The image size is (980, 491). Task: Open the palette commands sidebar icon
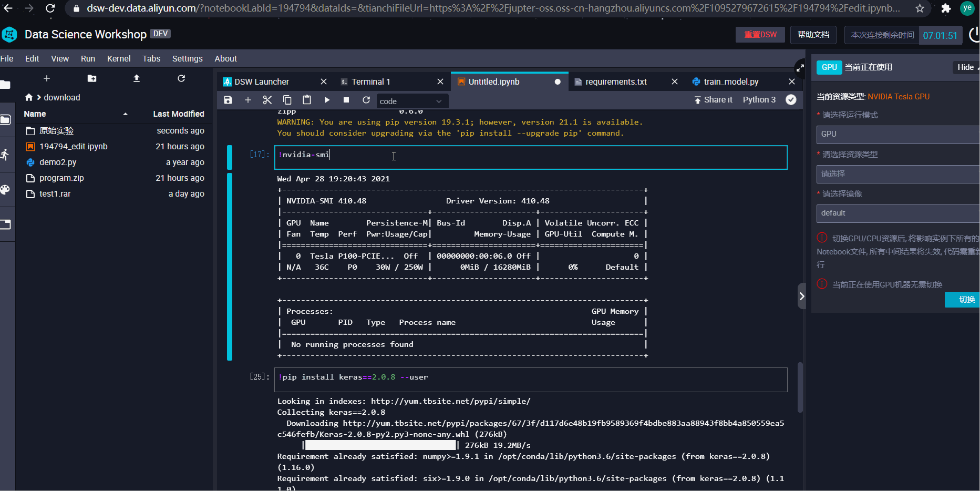click(5, 190)
